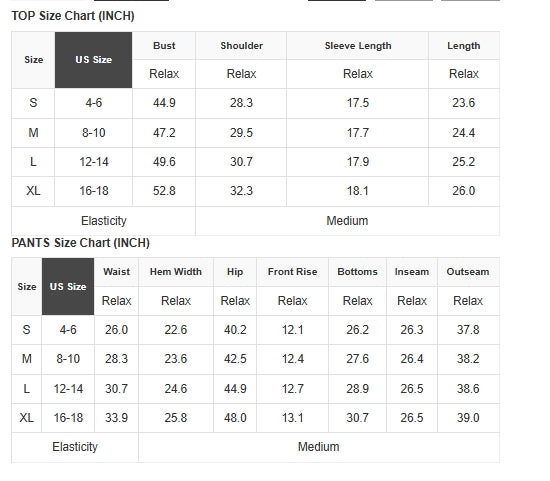The width and height of the screenshot is (550, 481).
Task: Click the Outseam column header
Action: click(x=468, y=272)
